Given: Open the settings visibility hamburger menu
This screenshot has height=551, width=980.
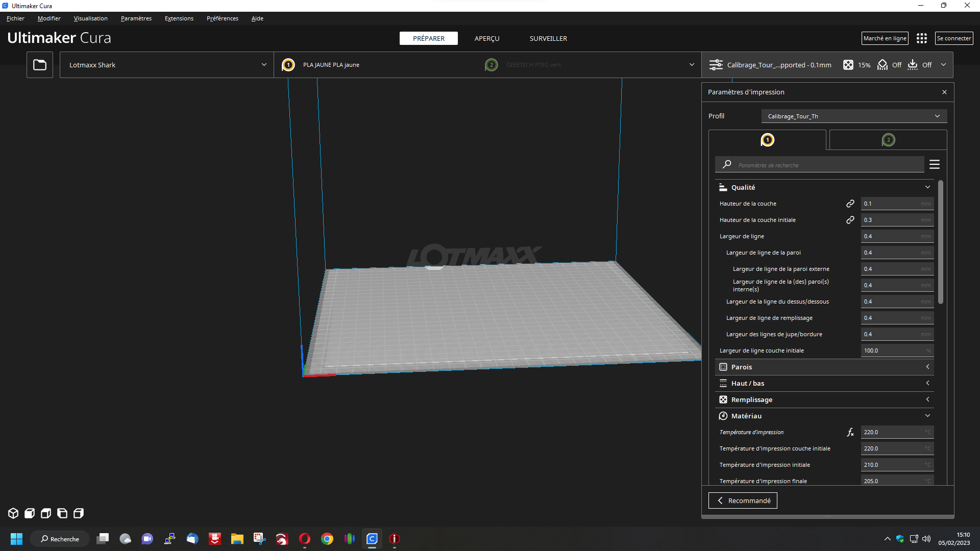Looking at the screenshot, I should (935, 164).
